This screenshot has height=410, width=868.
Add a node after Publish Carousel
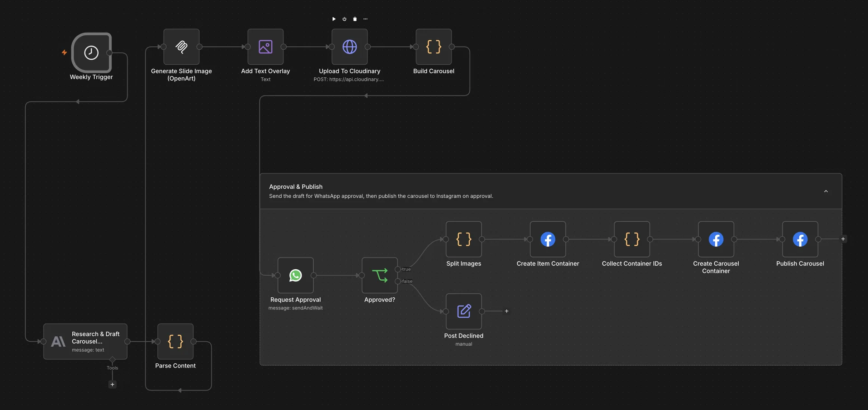click(843, 239)
